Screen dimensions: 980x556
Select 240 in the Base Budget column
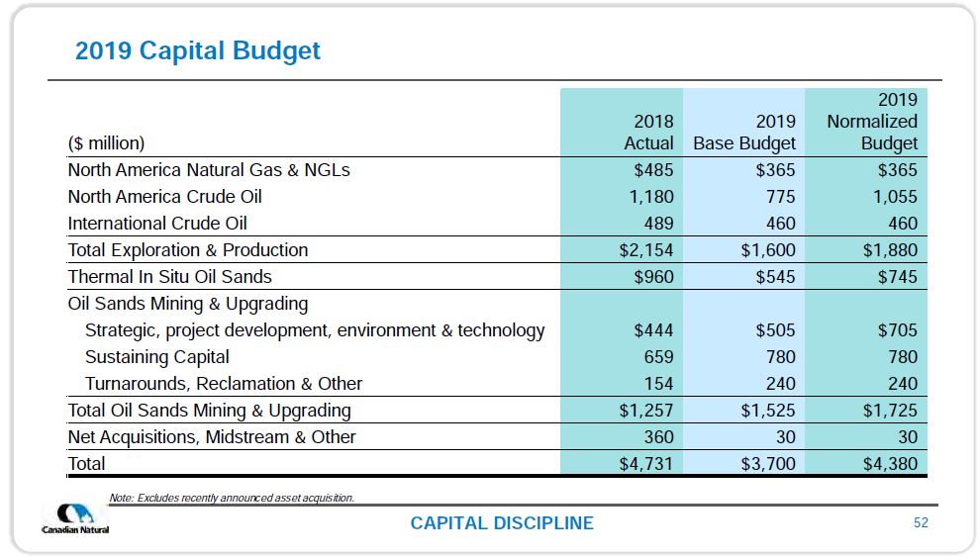pyautogui.click(x=781, y=384)
